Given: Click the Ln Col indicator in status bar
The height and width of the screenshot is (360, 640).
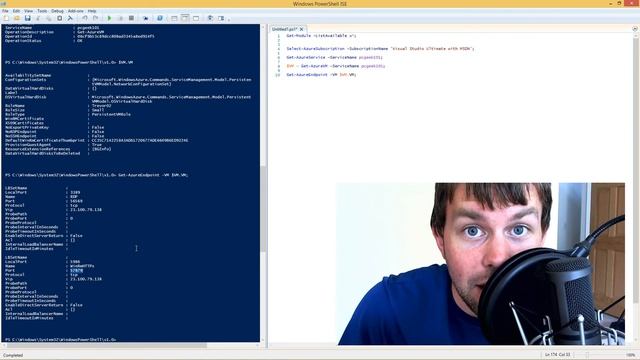Looking at the screenshot, I should click(558, 355).
